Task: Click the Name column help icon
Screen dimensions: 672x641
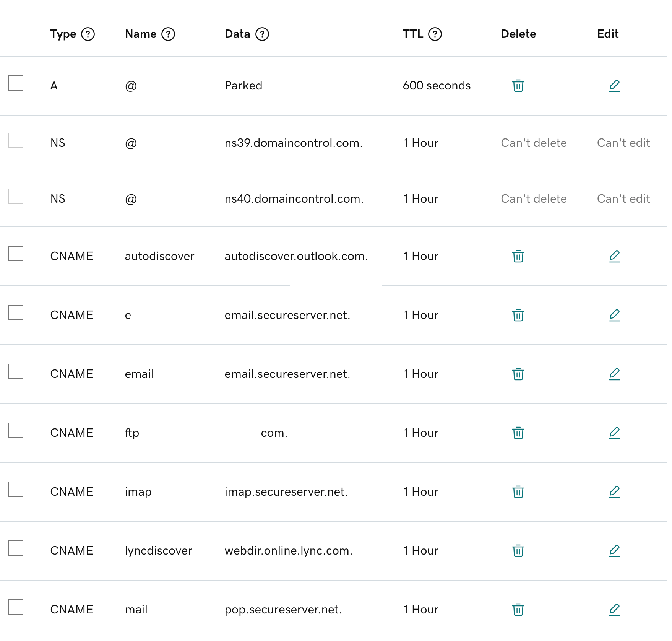Action: 168,34
